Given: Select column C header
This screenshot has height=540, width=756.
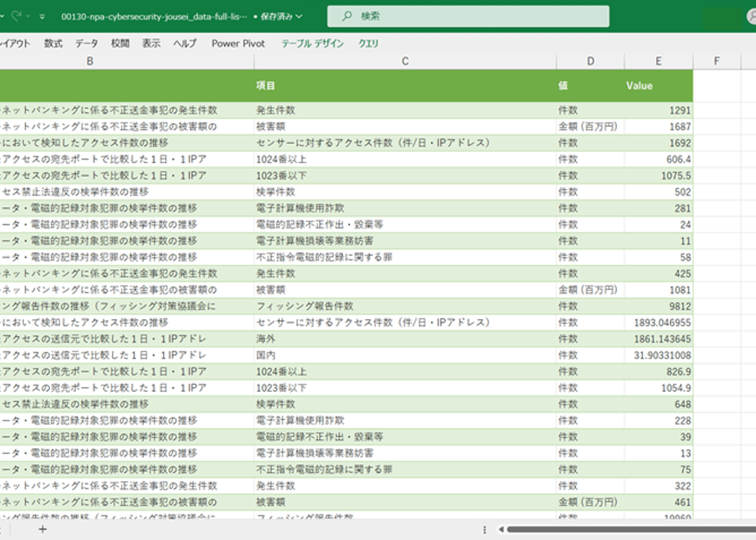Looking at the screenshot, I should [405, 61].
